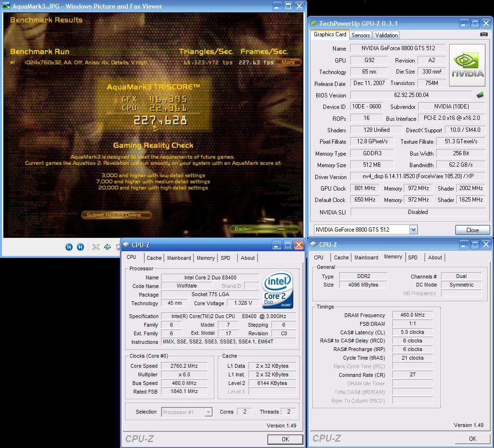Open the About tab in the right CPU-Z window
Viewport: 494px width, 448px height.
click(435, 257)
